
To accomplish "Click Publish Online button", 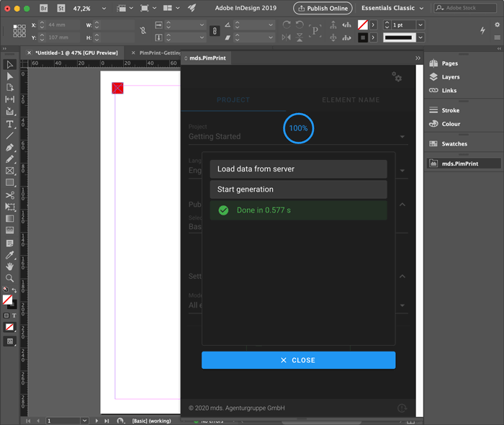I will point(323,9).
